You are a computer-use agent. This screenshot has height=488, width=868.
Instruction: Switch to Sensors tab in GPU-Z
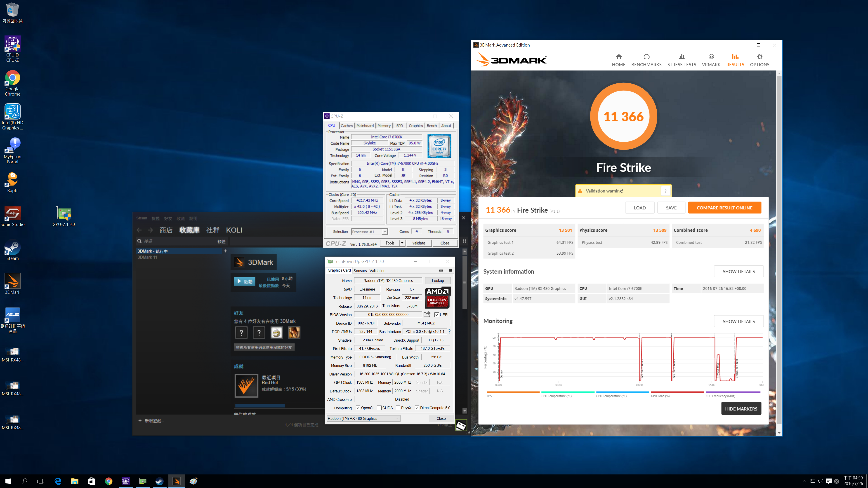point(360,270)
